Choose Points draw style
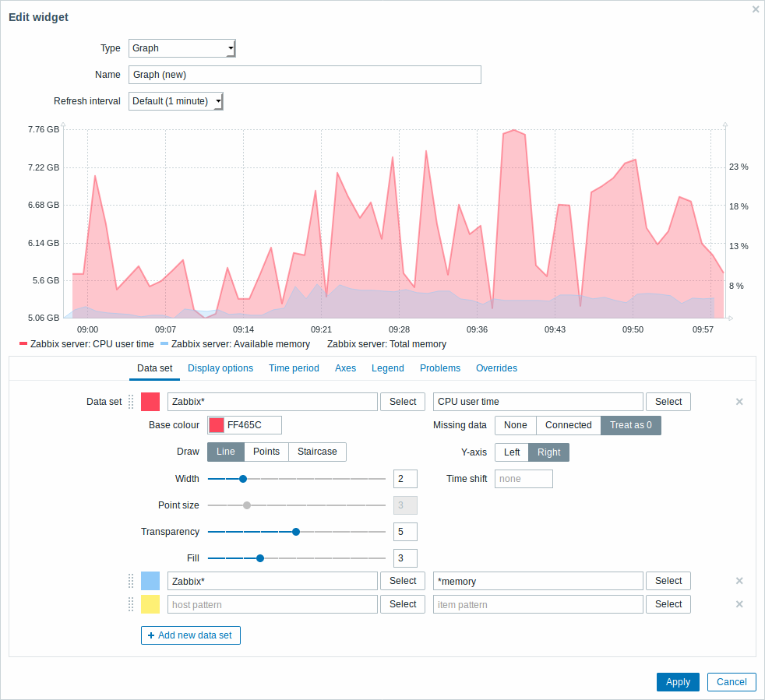 click(266, 452)
